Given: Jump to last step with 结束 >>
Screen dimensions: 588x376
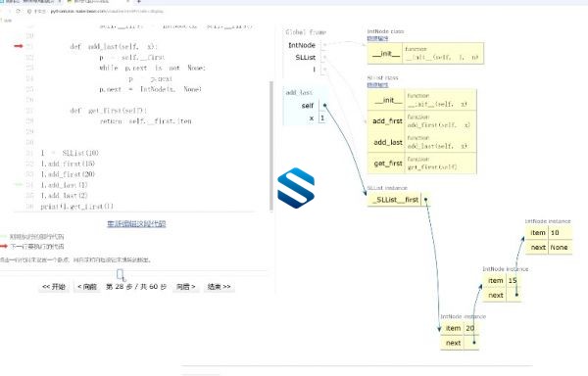Looking at the screenshot, I should point(219,287).
